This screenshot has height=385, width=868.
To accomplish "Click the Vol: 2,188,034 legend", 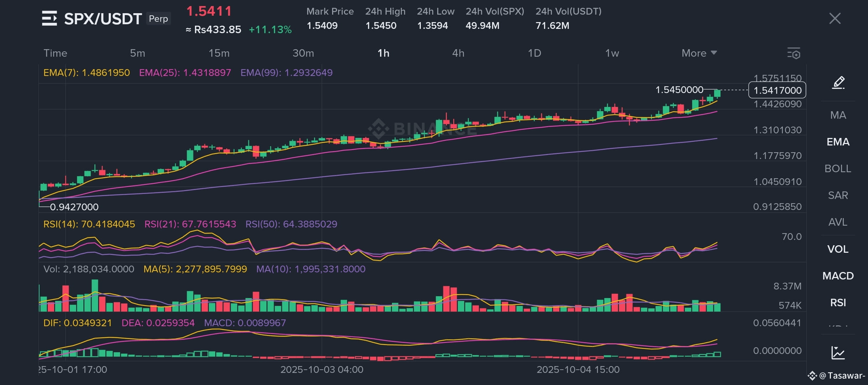I will click(x=89, y=269).
